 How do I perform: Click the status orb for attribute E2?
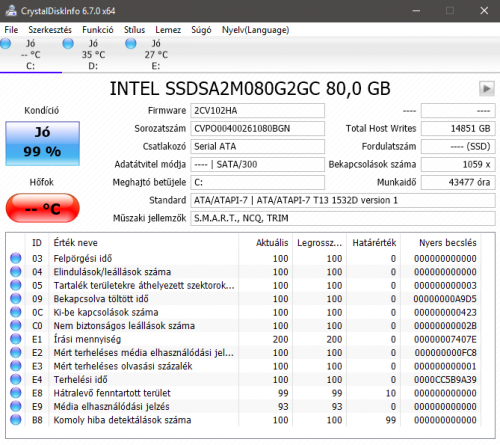(16, 352)
